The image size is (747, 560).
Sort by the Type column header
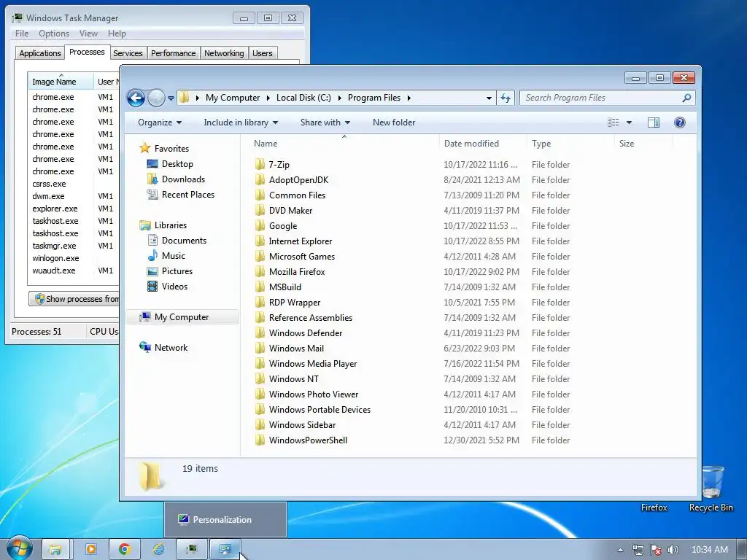tap(570, 144)
